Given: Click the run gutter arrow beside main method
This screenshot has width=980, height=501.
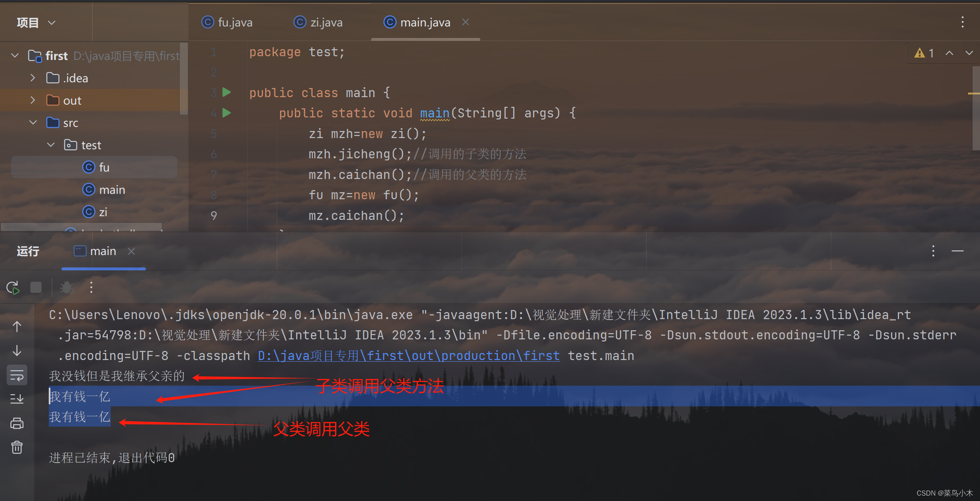Looking at the screenshot, I should pos(226,112).
